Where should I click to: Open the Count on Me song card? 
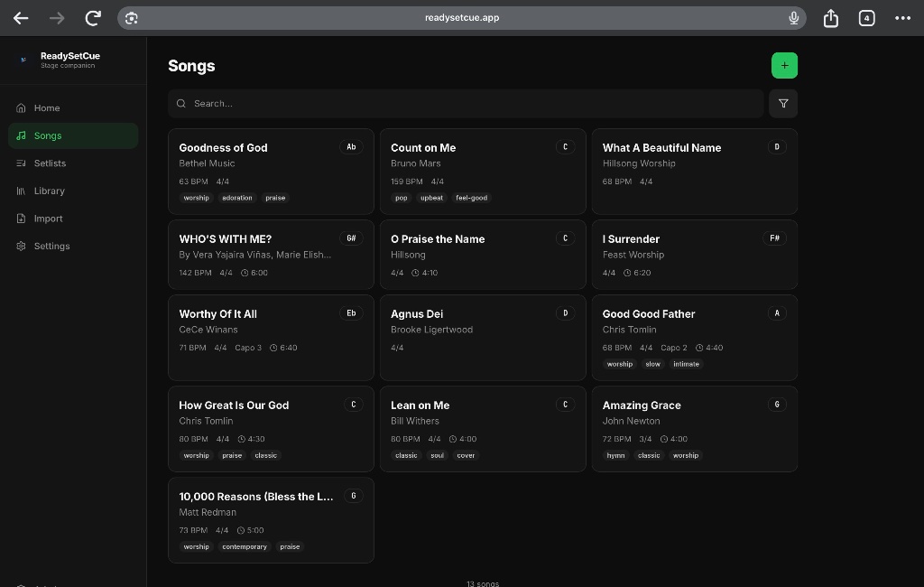(483, 172)
